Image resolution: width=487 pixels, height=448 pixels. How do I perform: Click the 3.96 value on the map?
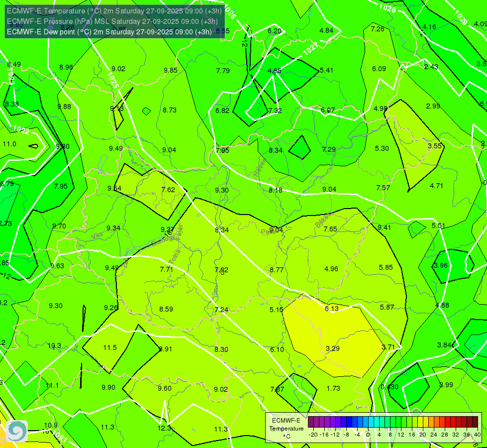click(x=440, y=265)
